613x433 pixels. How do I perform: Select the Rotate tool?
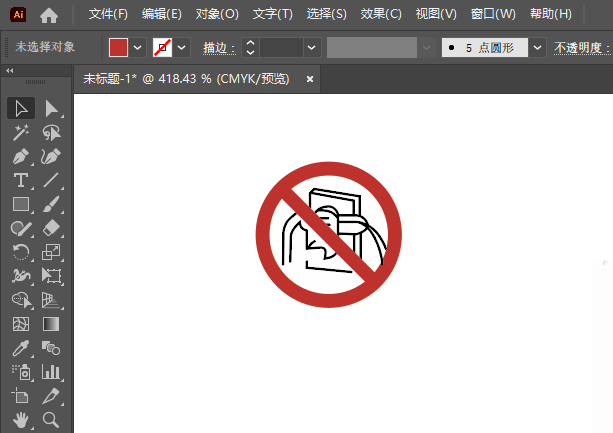click(x=21, y=252)
